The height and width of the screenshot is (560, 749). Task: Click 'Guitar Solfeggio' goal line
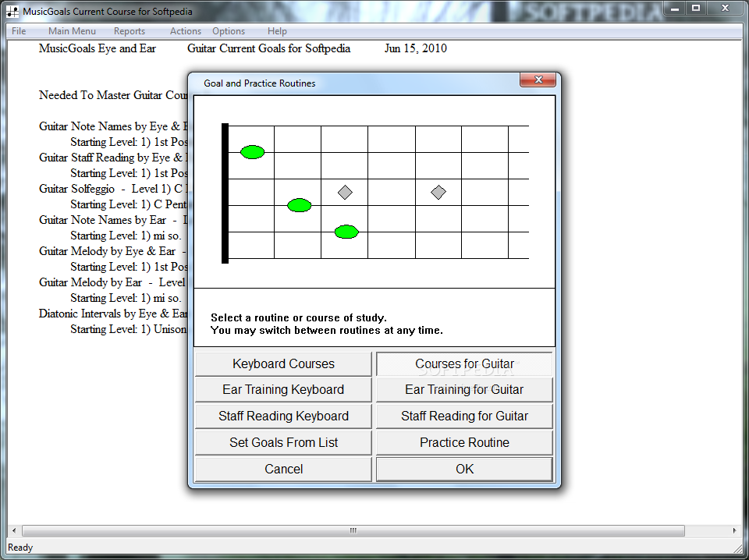pyautogui.click(x=113, y=189)
